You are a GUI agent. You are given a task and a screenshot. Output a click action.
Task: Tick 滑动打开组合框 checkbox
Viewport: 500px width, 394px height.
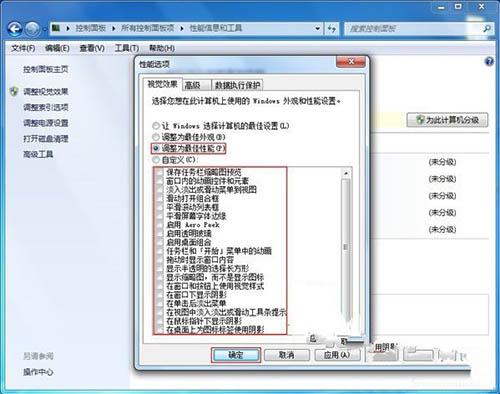160,198
